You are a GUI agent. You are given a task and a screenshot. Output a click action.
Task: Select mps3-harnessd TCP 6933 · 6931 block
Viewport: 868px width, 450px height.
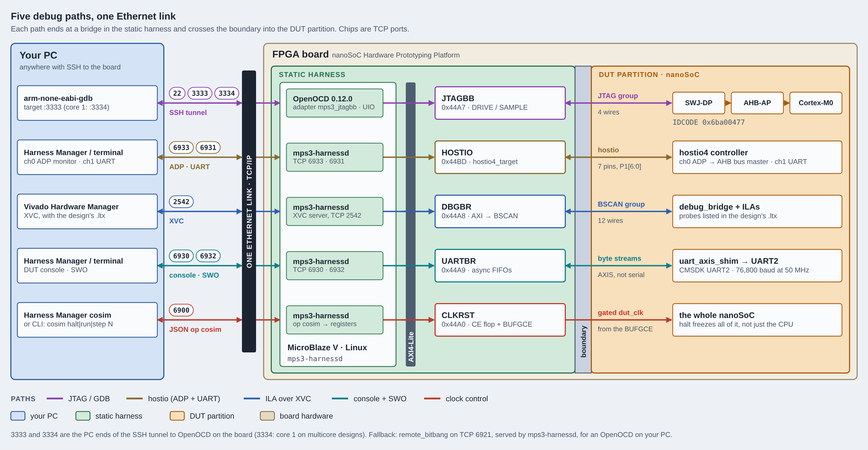(335, 157)
